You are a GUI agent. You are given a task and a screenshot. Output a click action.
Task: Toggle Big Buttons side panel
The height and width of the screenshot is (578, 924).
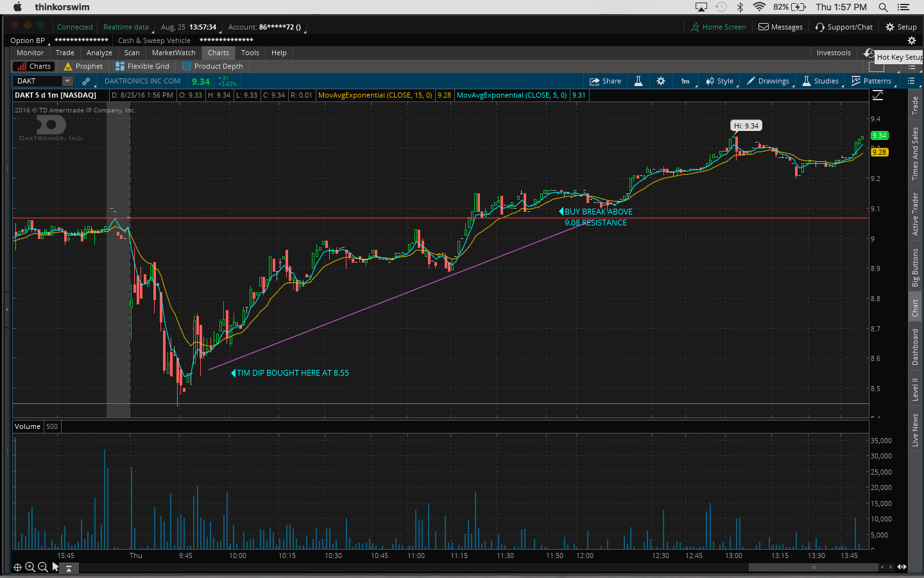point(916,267)
